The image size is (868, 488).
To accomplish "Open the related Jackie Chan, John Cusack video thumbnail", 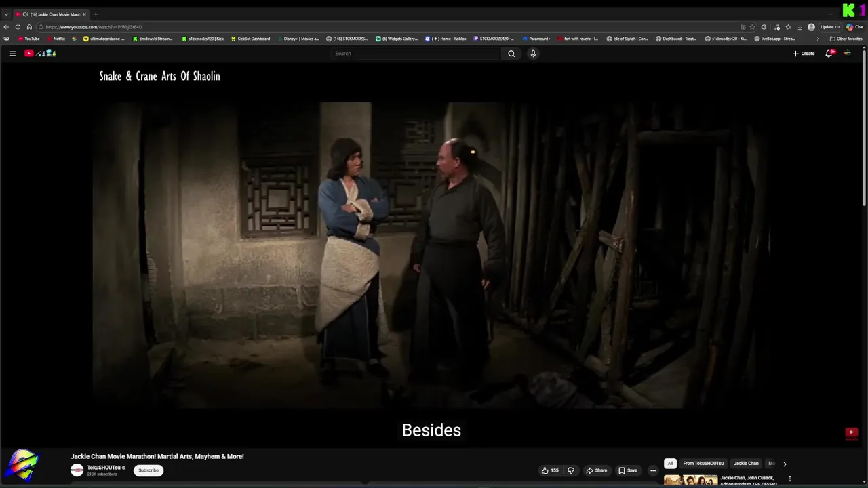I will click(690, 481).
